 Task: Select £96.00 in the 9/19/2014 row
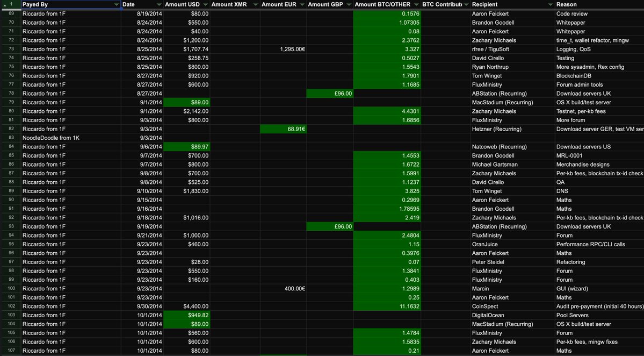click(x=330, y=226)
